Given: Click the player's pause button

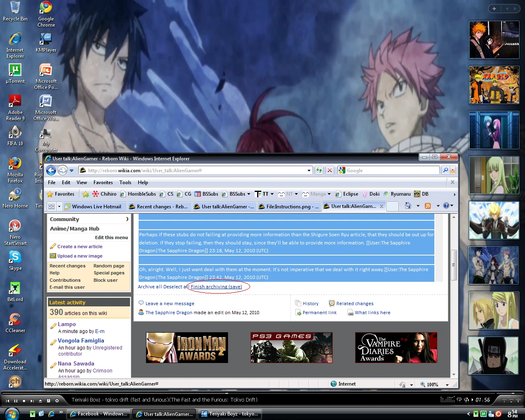Looking at the screenshot, I should pos(16,401).
